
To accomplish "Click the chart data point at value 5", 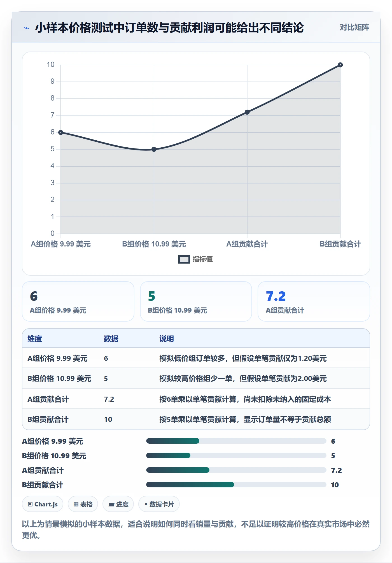I will 154,149.
